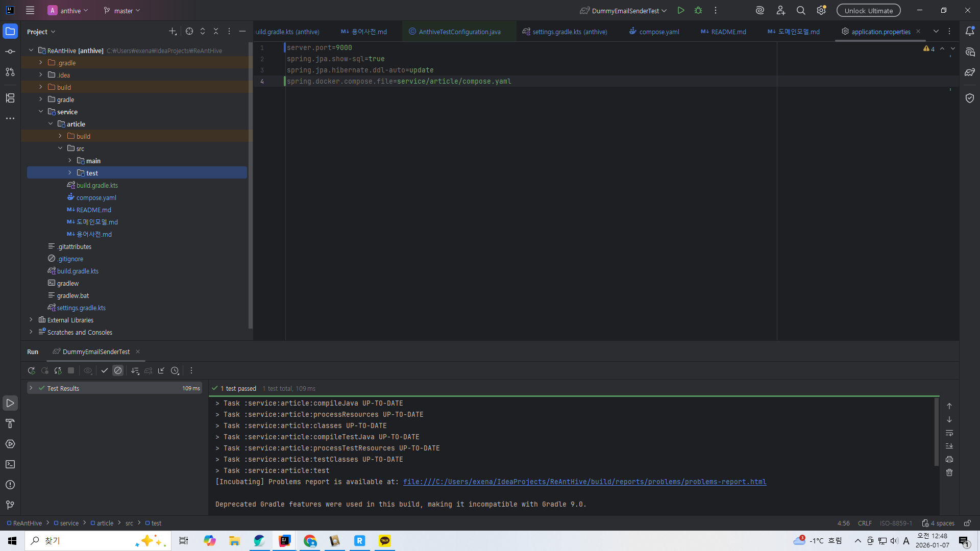Screen dimensions: 980x551
Task: Click the Unlock Ultimate button
Action: click(868, 10)
